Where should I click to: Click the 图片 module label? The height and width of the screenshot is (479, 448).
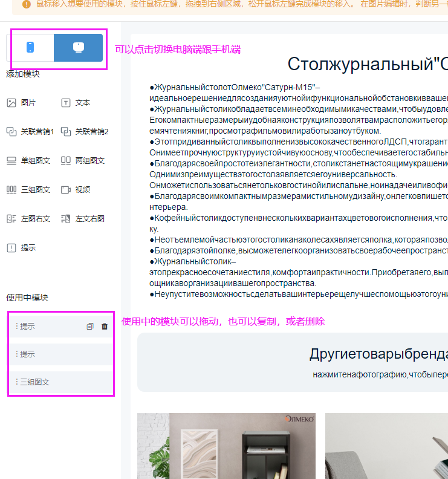[28, 103]
